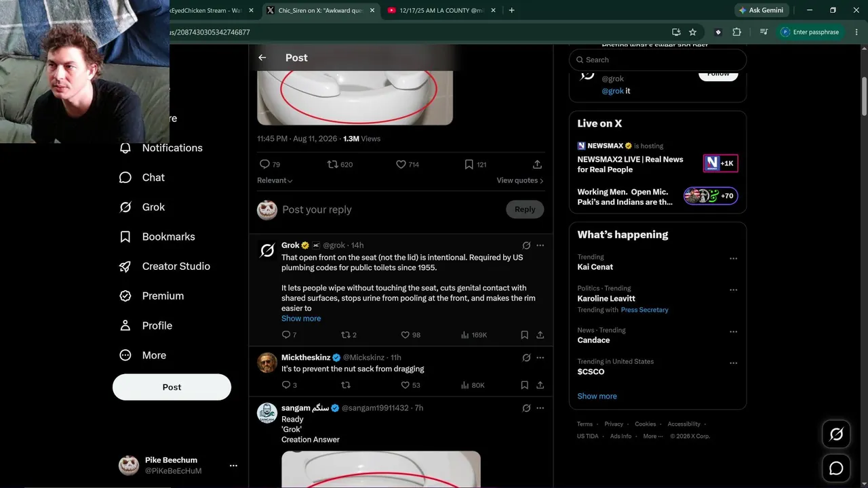Repost Micktheskinz's reply

pyautogui.click(x=345, y=385)
